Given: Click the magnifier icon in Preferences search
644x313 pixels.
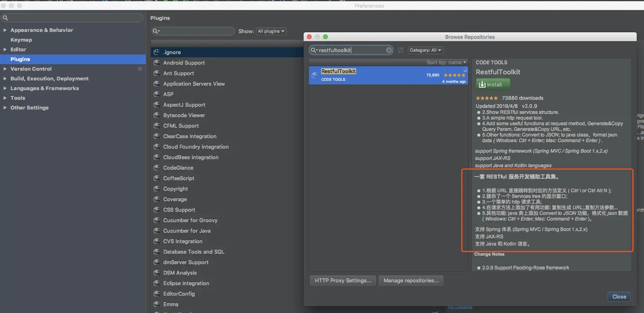Looking at the screenshot, I should [5, 18].
